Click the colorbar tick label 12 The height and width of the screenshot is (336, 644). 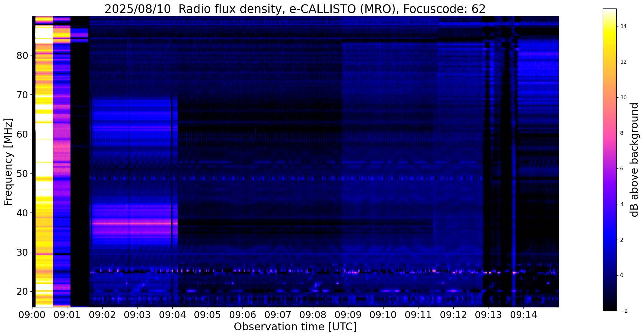[623, 62]
